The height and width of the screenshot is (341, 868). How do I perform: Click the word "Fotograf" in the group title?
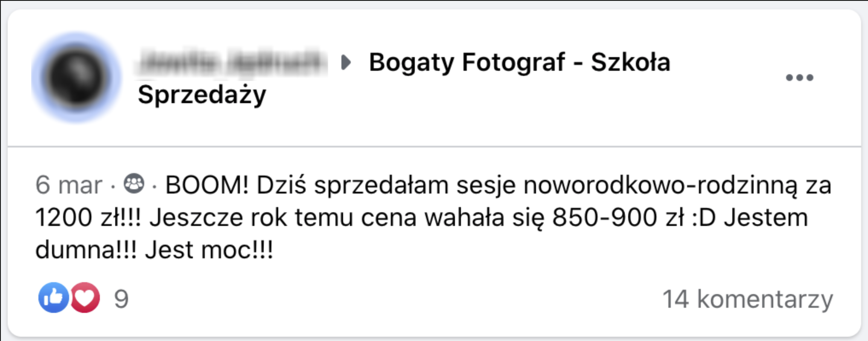coord(513,63)
